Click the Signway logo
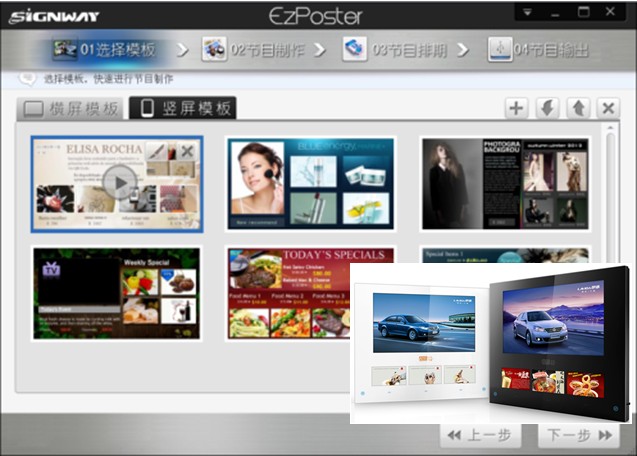Image resolution: width=637 pixels, height=456 pixels. click(54, 17)
